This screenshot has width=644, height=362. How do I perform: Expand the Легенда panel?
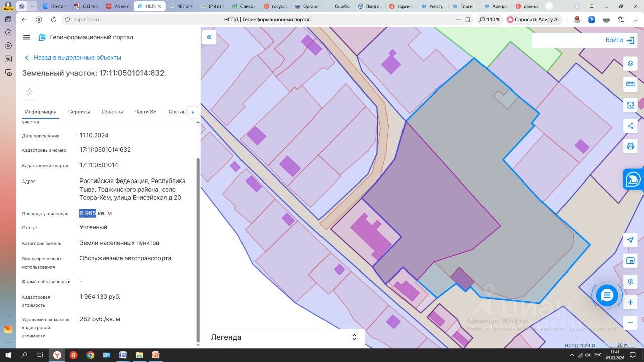[x=354, y=337]
